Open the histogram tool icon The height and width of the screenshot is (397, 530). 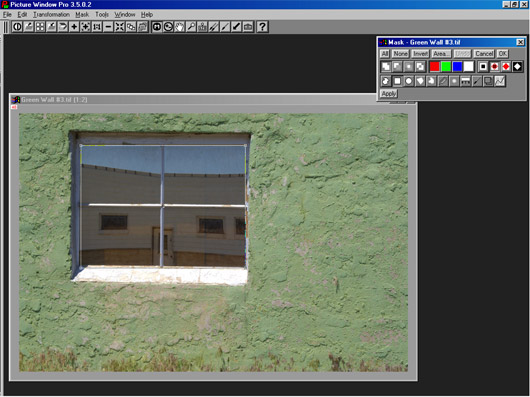202,27
